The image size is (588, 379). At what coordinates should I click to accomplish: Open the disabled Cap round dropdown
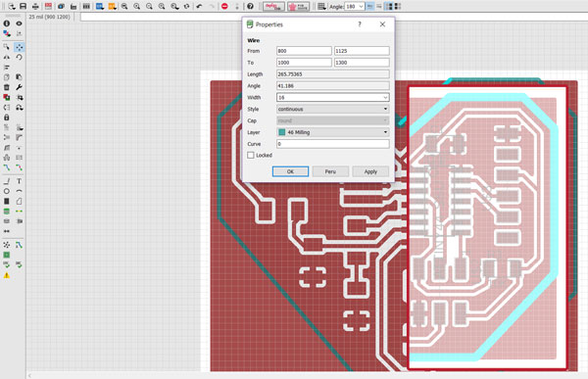333,120
